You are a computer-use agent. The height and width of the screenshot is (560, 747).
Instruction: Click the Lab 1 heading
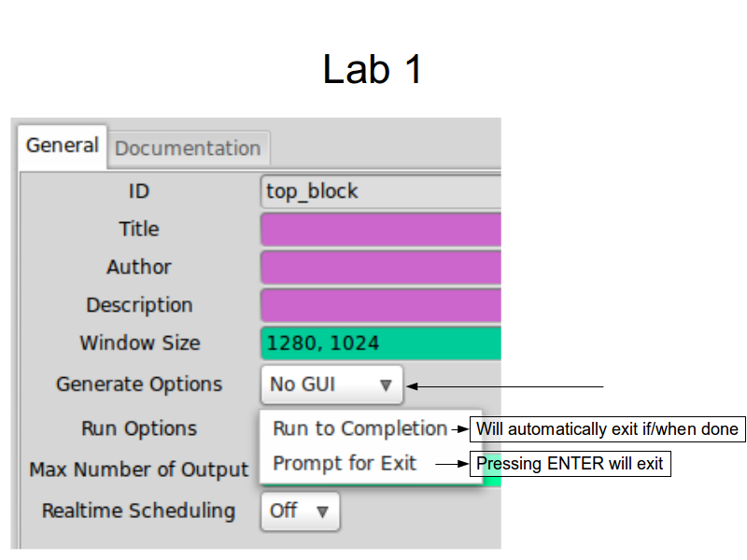pos(373,70)
